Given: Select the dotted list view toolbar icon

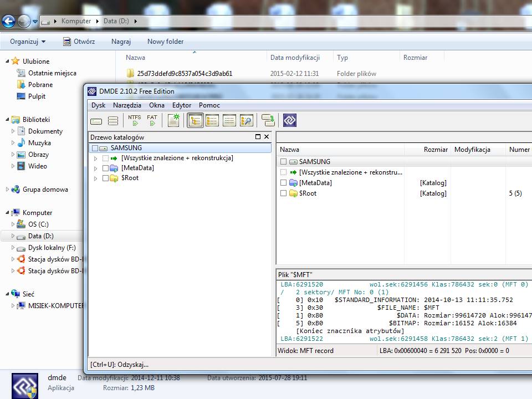Looking at the screenshot, I should tap(229, 120).
